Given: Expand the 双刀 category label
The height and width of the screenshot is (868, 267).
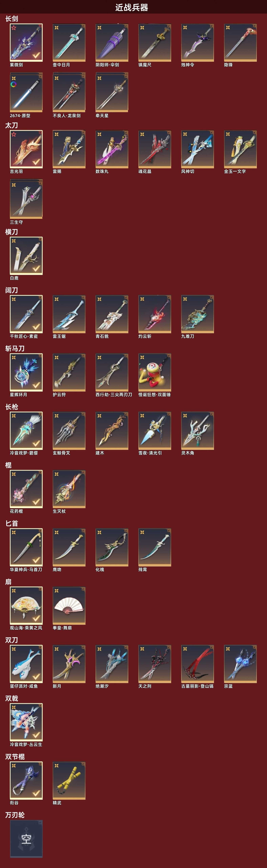Looking at the screenshot, I should (x=12, y=640).
